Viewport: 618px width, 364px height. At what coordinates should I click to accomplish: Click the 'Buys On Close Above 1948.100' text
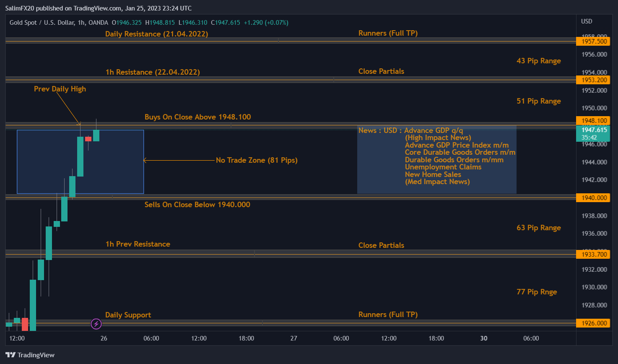[197, 117]
